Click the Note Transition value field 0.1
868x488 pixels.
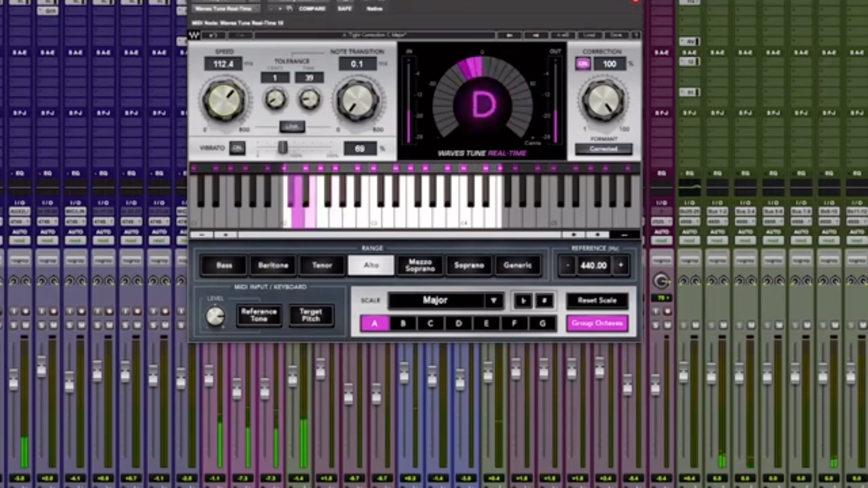[357, 64]
